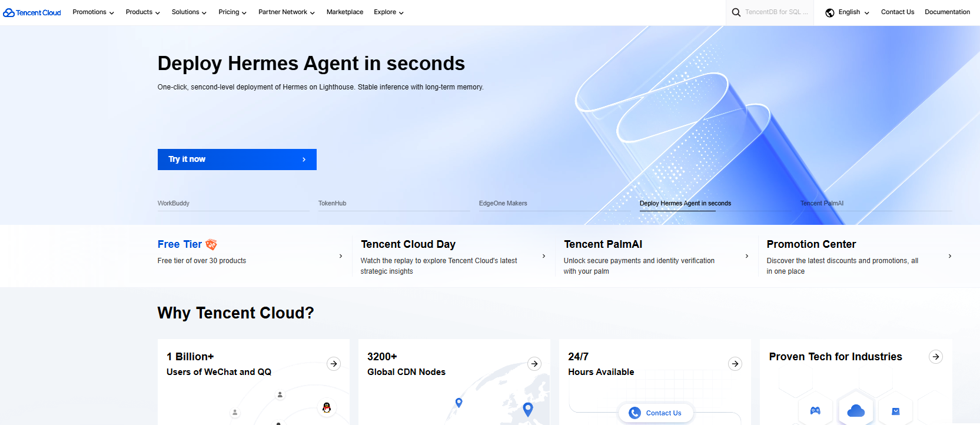This screenshot has height=425, width=980.
Task: Click 'Hours Available' text
Action: pyautogui.click(x=601, y=372)
